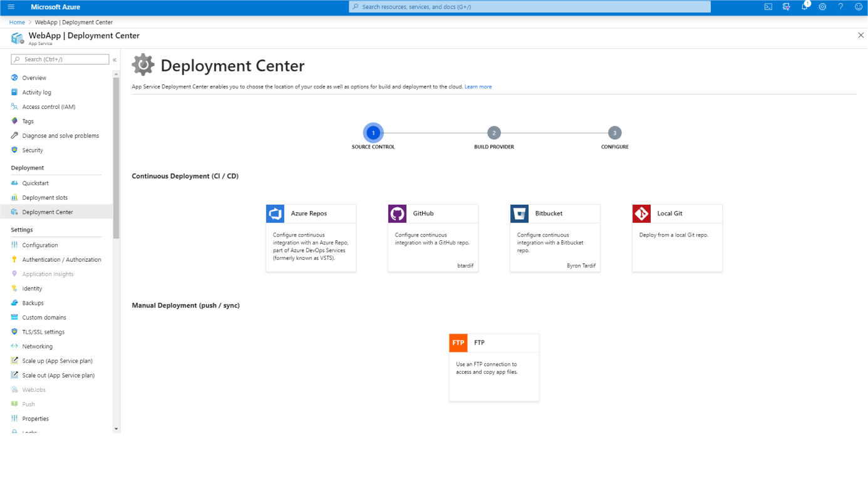Open the portal hamburger menu
Viewport: 868px width, 497px height.
(x=11, y=7)
